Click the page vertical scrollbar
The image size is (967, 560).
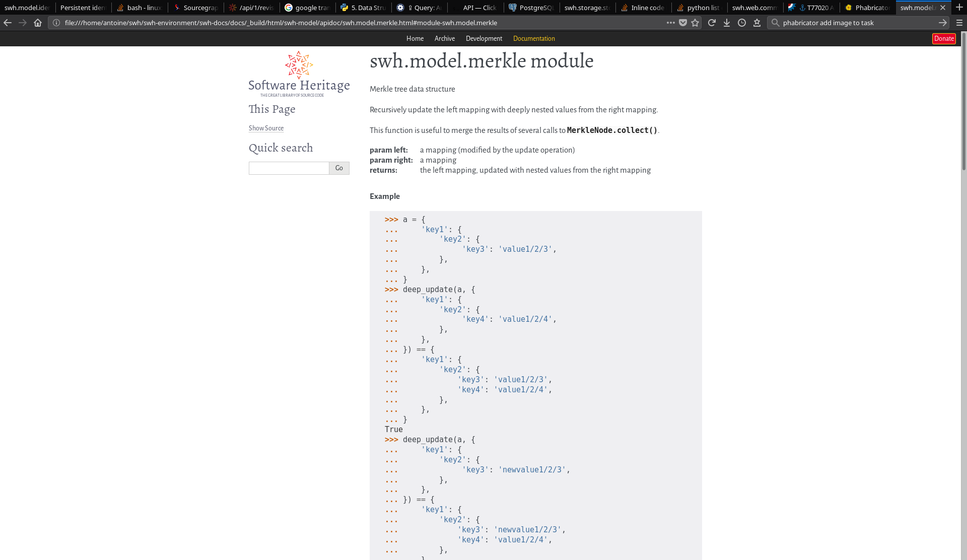tap(963, 101)
